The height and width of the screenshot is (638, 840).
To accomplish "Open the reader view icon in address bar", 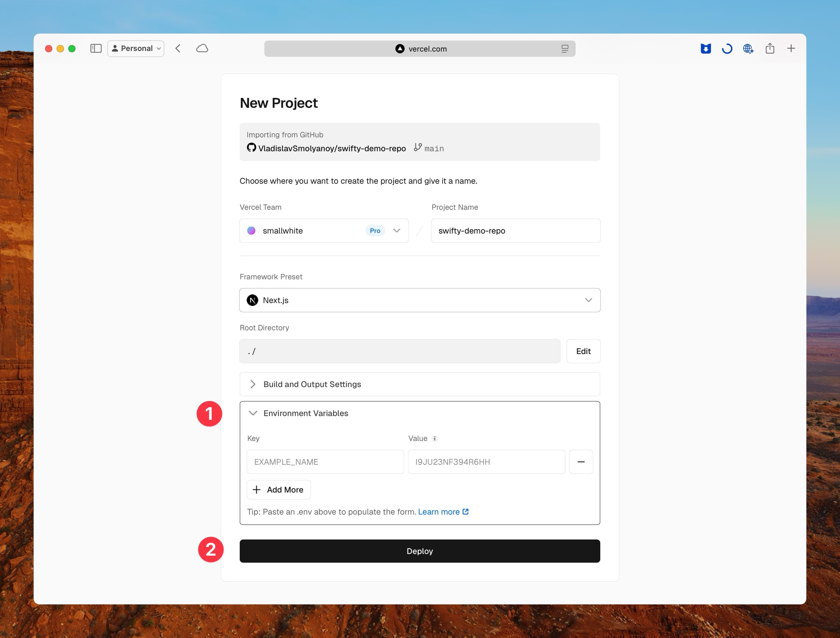I will (565, 49).
